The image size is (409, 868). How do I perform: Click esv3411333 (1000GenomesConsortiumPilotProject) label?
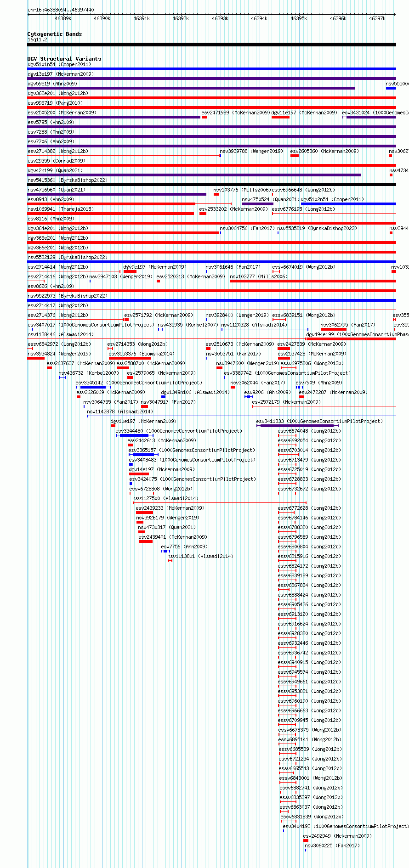(x=319, y=422)
